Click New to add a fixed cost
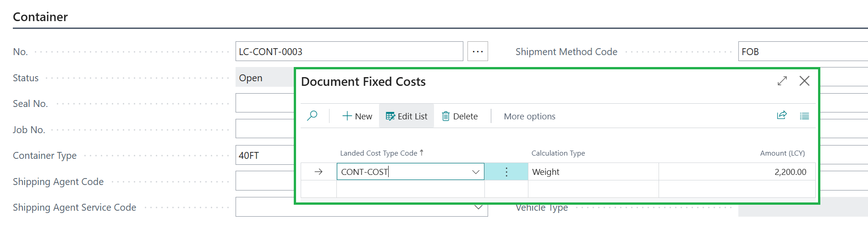The image size is (868, 241). 357,116
